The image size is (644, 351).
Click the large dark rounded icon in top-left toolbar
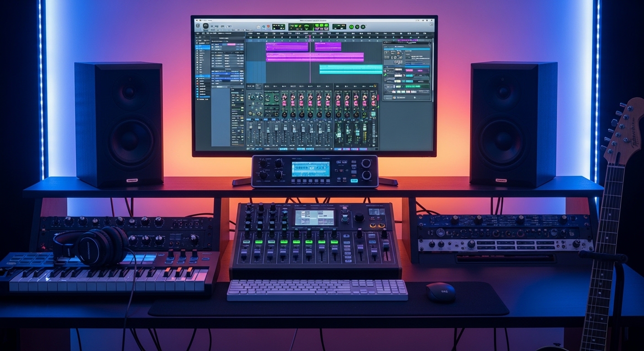pos(206,26)
